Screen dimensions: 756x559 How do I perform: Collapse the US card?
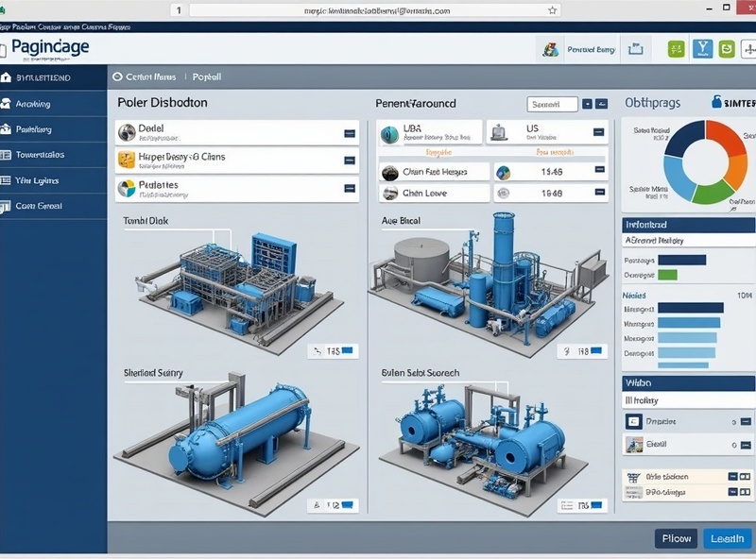[598, 132]
